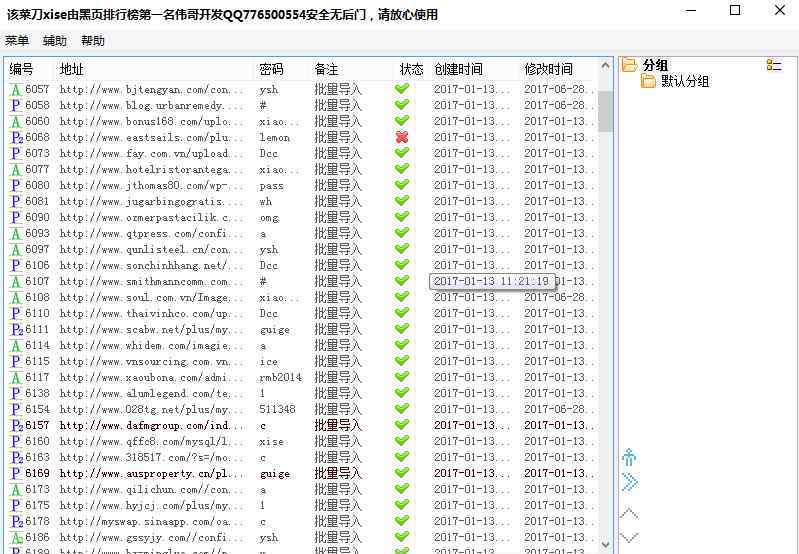Click the P script icon of row 6058
799x554 pixels.
(16, 105)
